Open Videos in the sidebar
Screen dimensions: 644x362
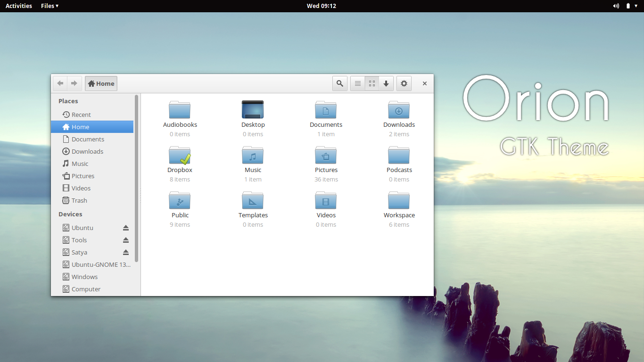click(92, 188)
